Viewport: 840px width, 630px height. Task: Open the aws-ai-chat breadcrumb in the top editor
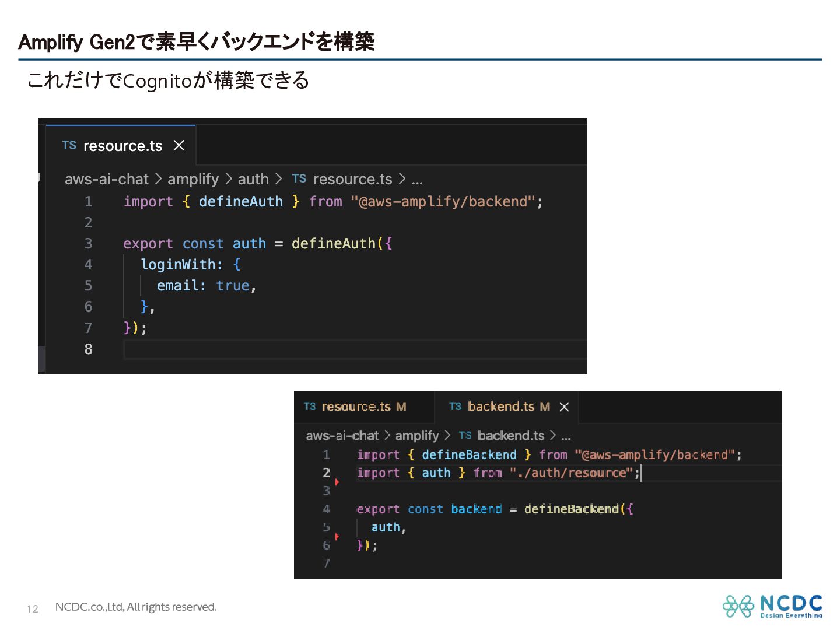[107, 179]
